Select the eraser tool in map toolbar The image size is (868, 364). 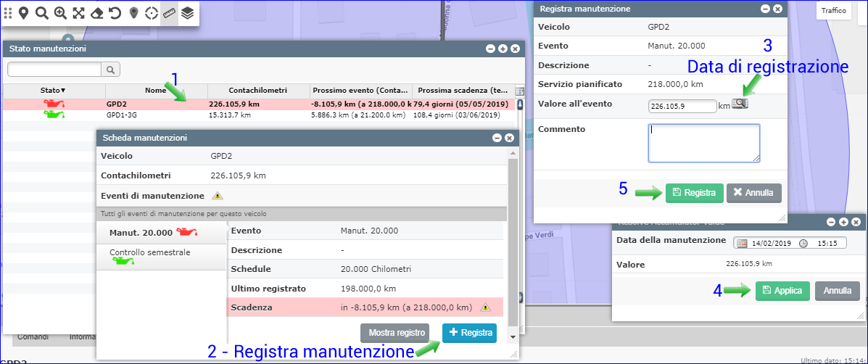click(97, 13)
